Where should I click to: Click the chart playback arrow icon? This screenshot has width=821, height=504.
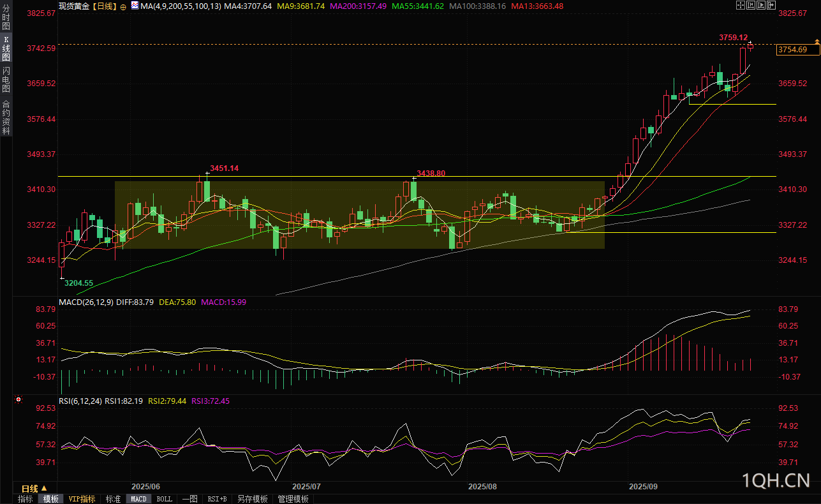760,5
